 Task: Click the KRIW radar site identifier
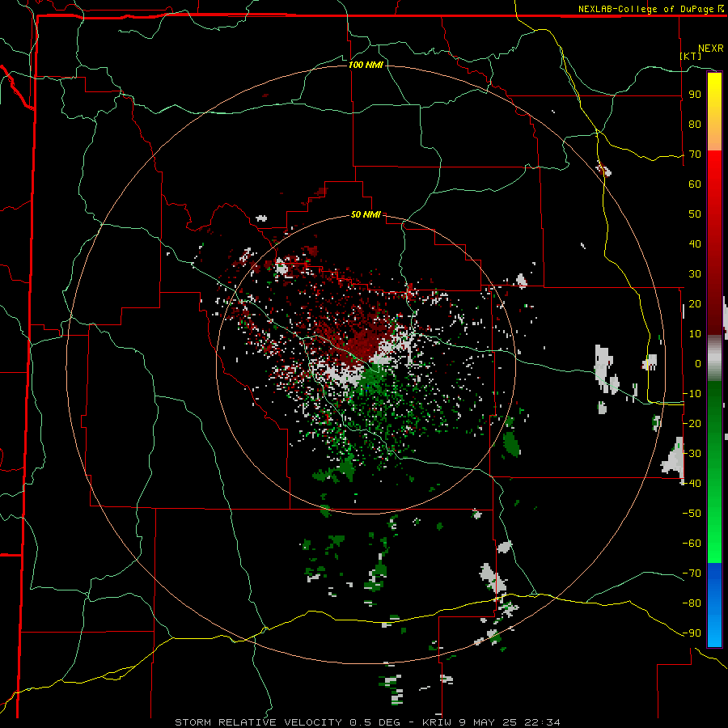coord(437,722)
